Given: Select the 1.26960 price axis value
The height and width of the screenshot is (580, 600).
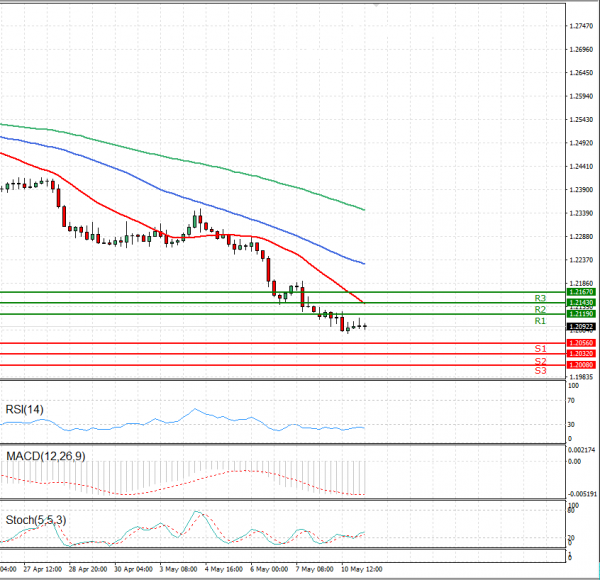Looking at the screenshot, I should (x=581, y=49).
